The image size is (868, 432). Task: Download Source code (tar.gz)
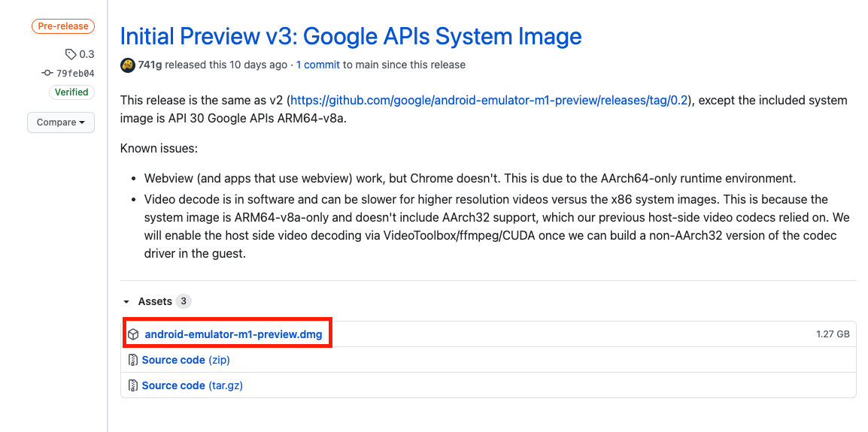(x=192, y=385)
